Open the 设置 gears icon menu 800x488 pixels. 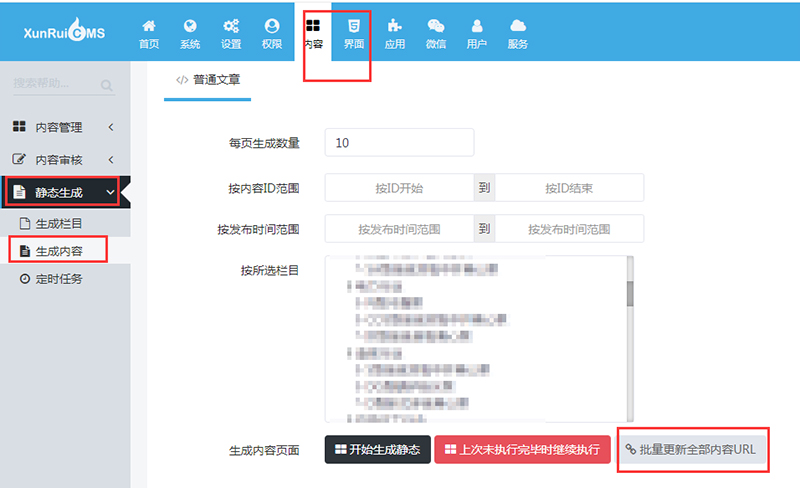pos(231,34)
